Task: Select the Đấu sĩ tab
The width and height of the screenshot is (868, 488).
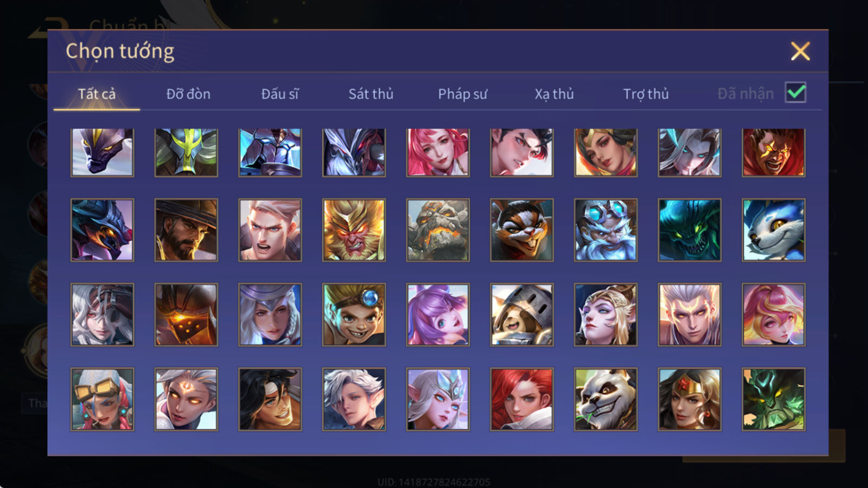Action: [279, 94]
